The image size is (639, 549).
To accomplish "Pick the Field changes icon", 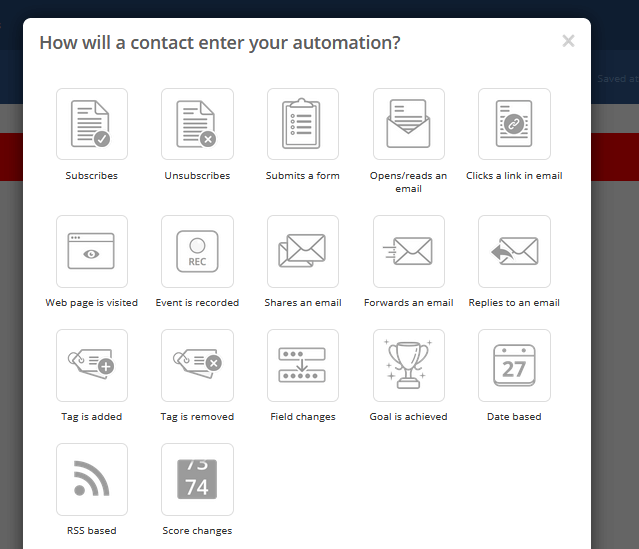I will coord(303,366).
